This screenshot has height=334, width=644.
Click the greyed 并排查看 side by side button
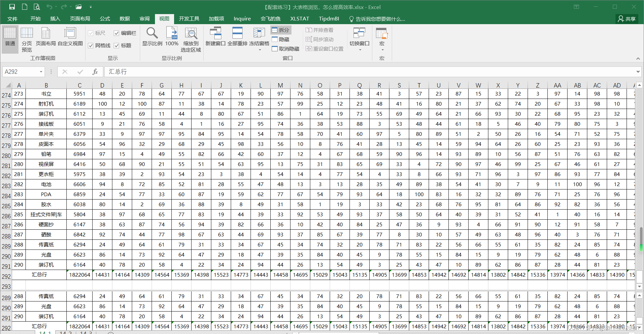(x=319, y=30)
